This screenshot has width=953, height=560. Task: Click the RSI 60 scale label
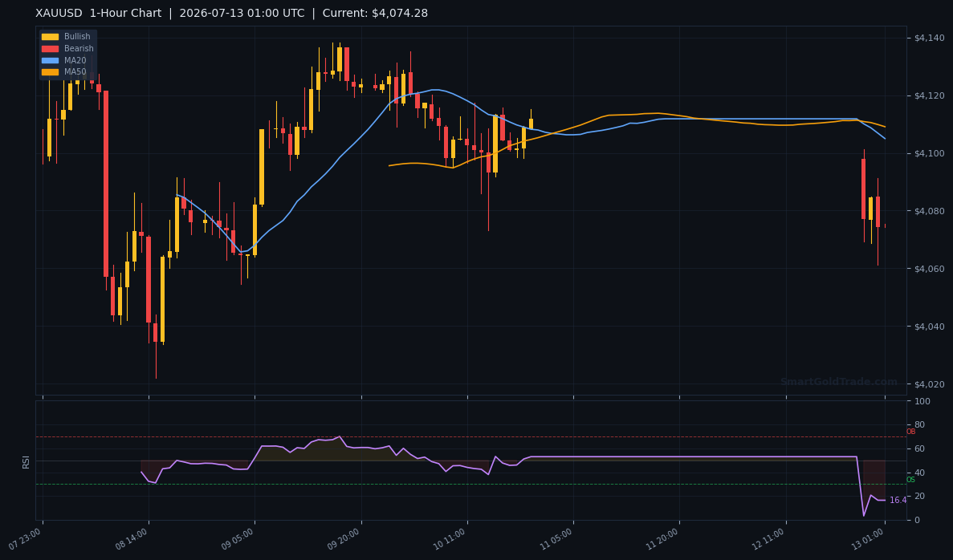tap(919, 448)
